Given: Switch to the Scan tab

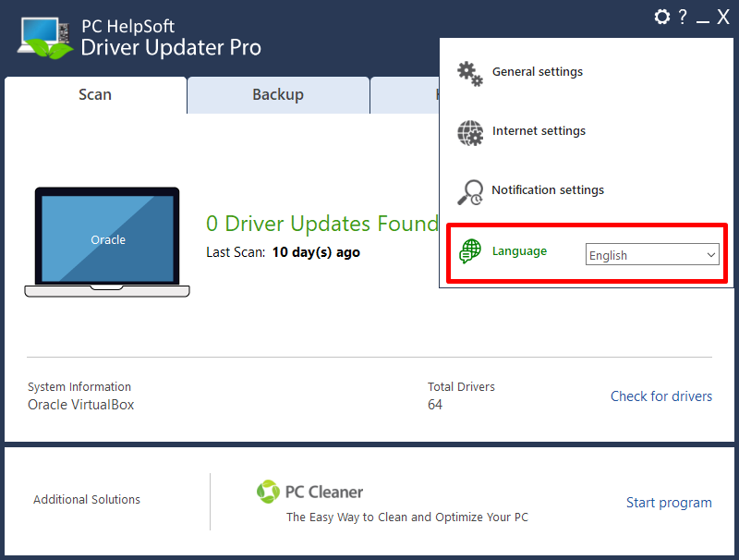Looking at the screenshot, I should click(95, 95).
